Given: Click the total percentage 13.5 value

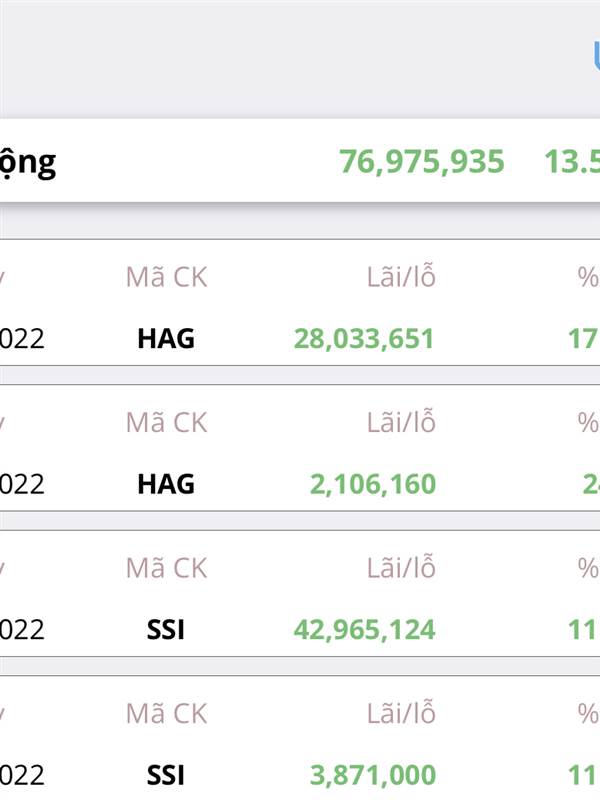Looking at the screenshot, I should point(572,162).
